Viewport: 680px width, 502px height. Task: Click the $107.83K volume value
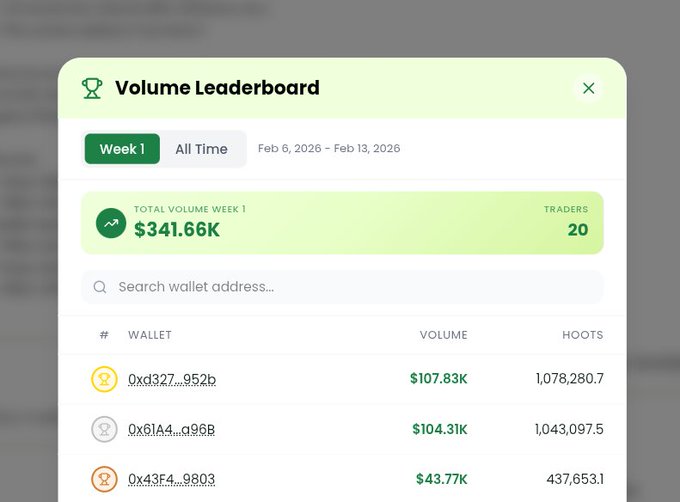(438, 379)
